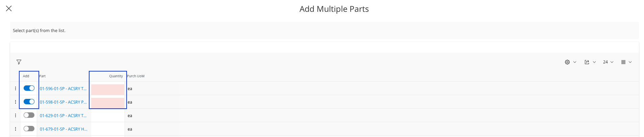Enable Add toggle for 01-679-01-SP
The image size is (644, 137).
coord(29,129)
